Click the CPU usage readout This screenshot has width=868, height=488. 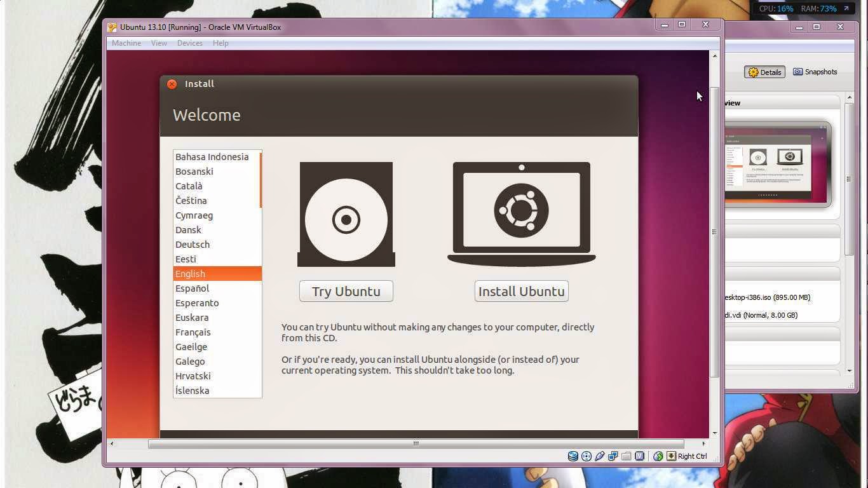[x=776, y=9]
